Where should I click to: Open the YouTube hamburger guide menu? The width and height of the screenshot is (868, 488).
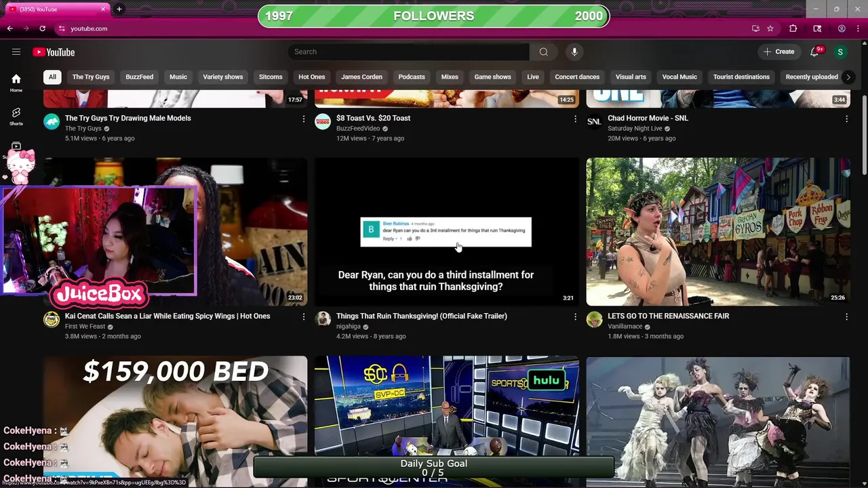[x=16, y=52]
